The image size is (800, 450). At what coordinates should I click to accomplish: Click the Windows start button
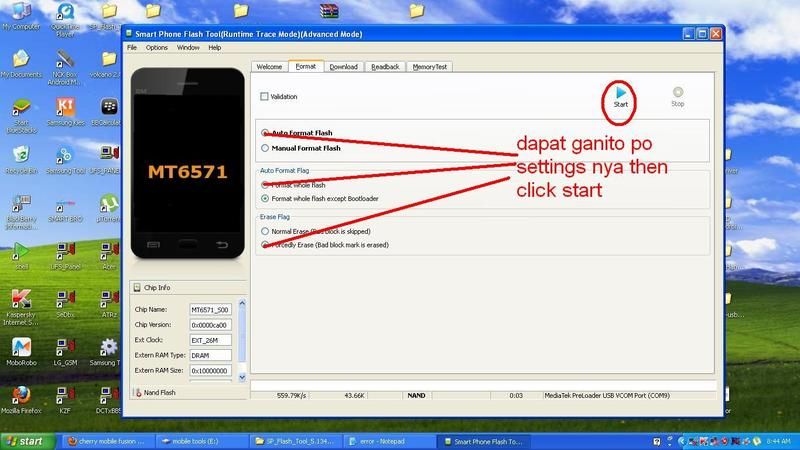[27, 441]
